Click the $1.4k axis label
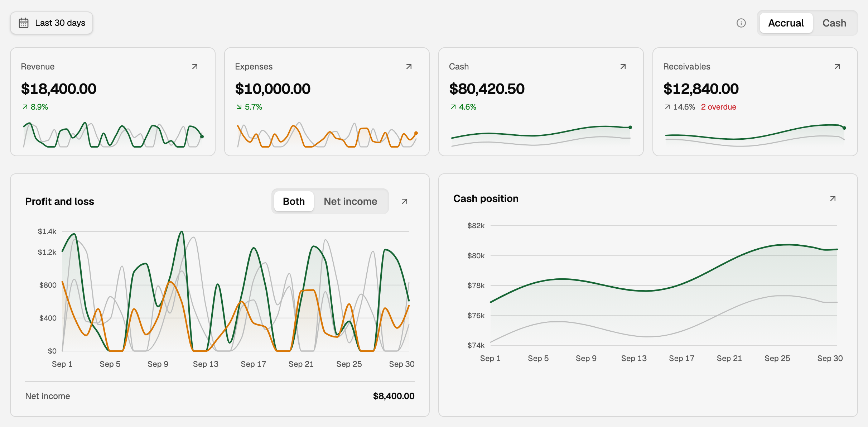The width and height of the screenshot is (868, 427). tap(47, 231)
